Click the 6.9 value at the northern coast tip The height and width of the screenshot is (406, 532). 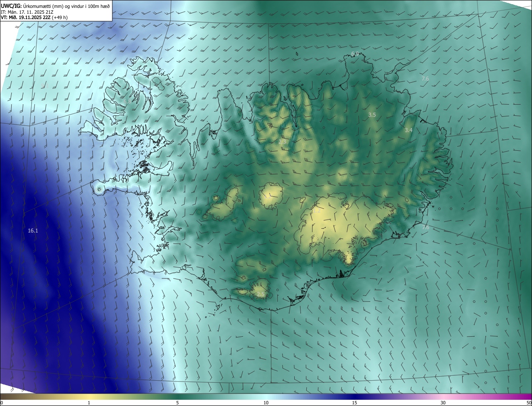[355, 54]
